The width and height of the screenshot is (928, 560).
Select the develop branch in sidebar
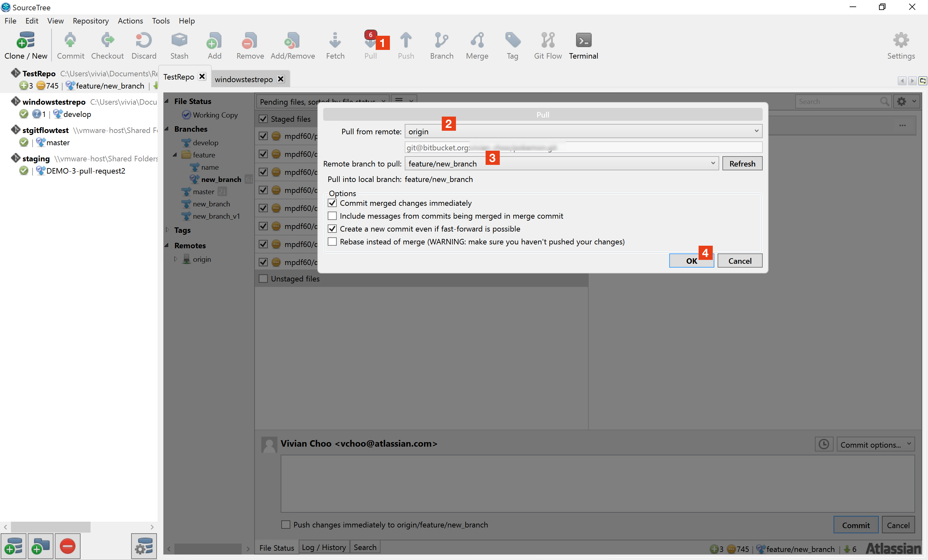206,143
